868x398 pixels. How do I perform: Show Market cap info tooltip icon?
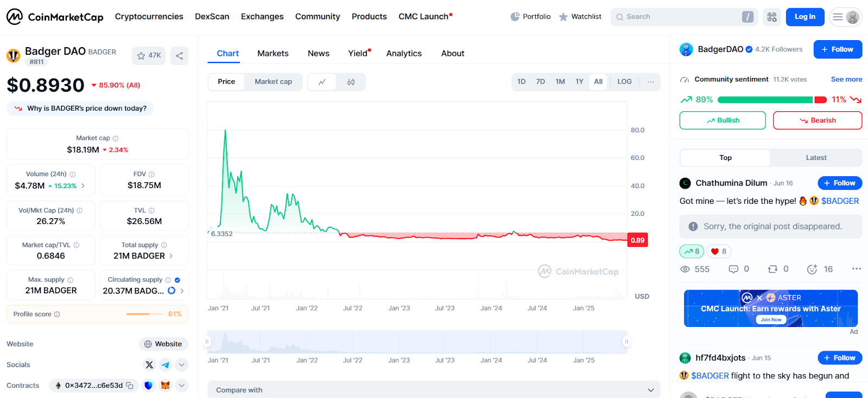click(116, 138)
